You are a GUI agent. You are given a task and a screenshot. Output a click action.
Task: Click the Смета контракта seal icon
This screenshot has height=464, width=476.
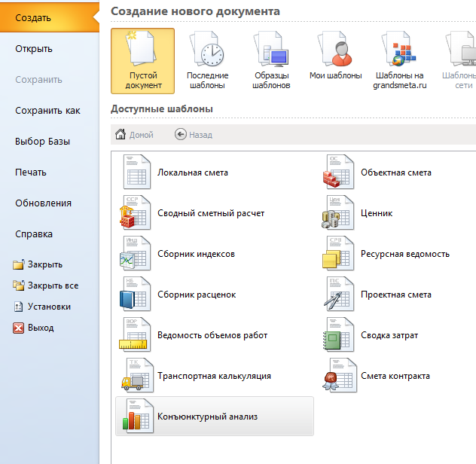(340, 375)
